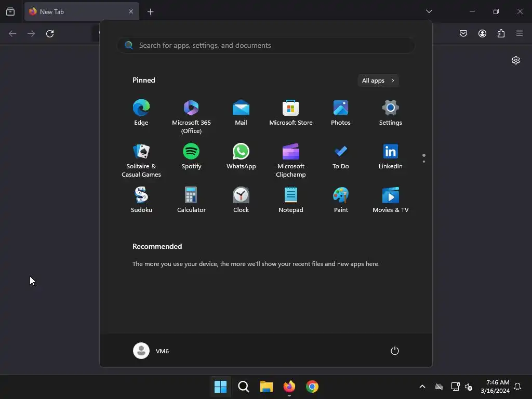Launch Sudoku game
This screenshot has height=399, width=532.
coord(141,200)
